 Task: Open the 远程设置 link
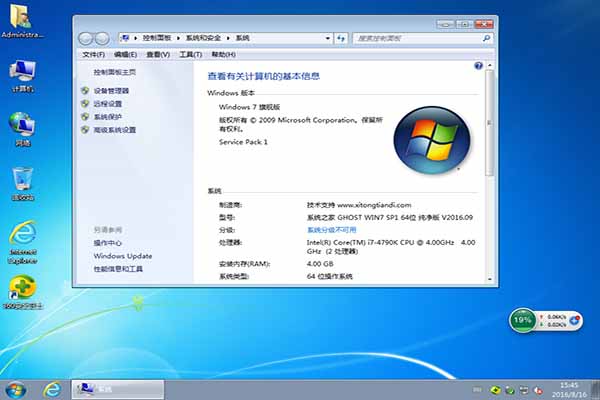coord(108,104)
